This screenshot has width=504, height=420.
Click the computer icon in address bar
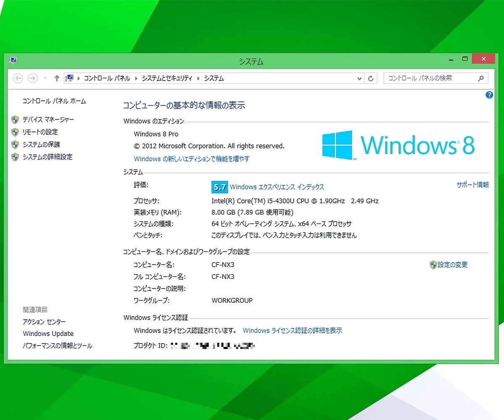(70, 78)
